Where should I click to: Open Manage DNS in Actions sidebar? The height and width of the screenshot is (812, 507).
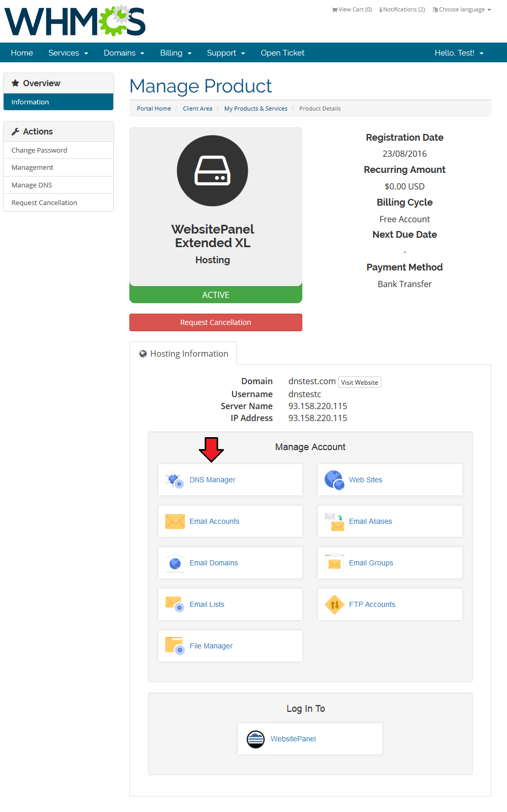[x=58, y=185]
